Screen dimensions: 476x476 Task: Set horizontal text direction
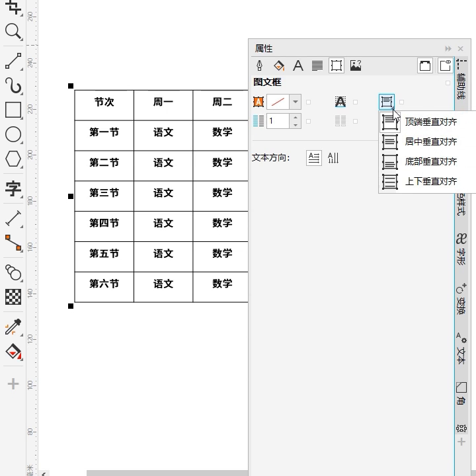314,158
